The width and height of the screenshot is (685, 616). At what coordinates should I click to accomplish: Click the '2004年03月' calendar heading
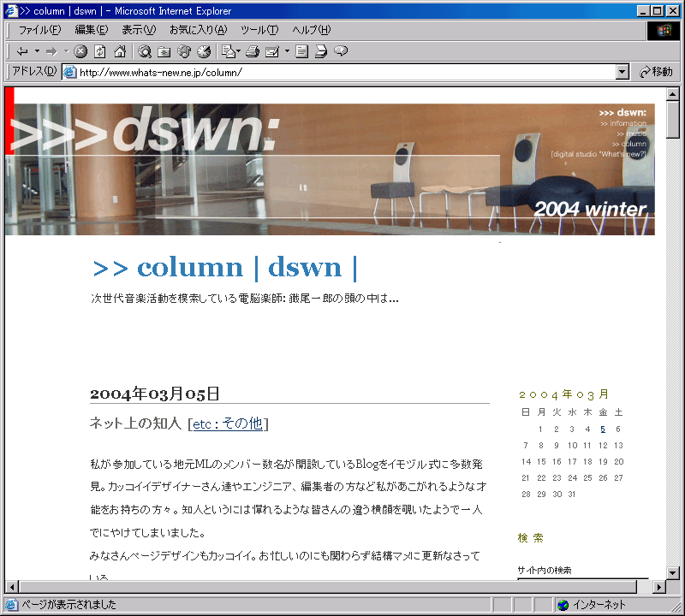tap(563, 394)
